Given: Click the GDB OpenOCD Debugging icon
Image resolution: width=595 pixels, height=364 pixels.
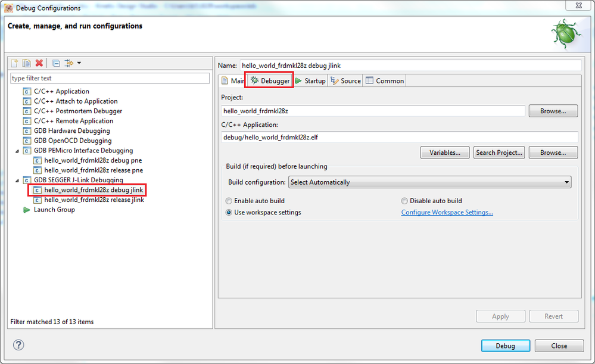Looking at the screenshot, I should pyautogui.click(x=27, y=141).
